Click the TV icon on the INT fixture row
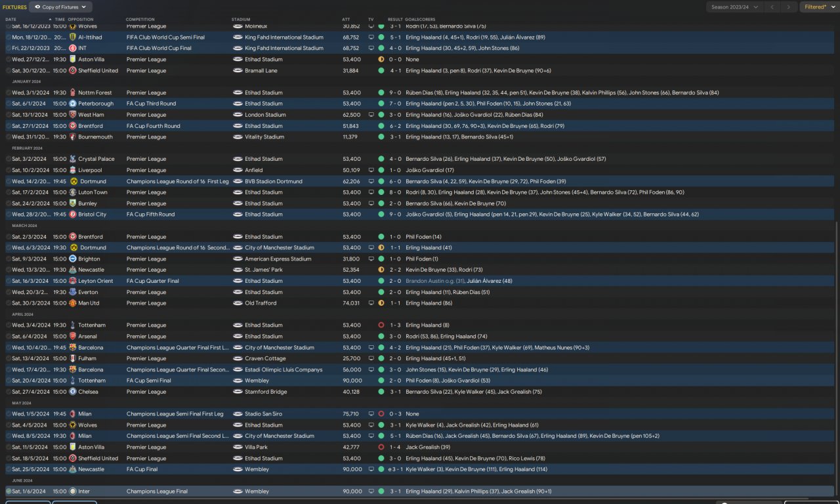The width and height of the screenshot is (840, 504). (x=371, y=49)
